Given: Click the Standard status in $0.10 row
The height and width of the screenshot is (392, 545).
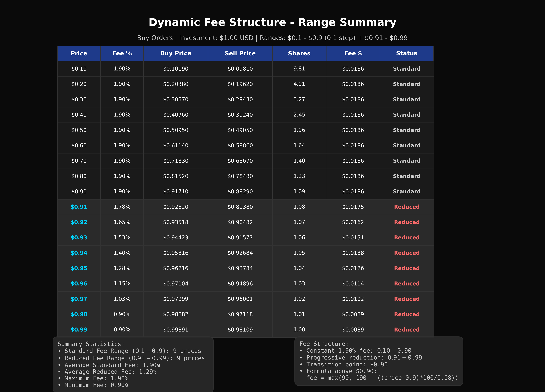Looking at the screenshot, I should [x=407, y=69].
